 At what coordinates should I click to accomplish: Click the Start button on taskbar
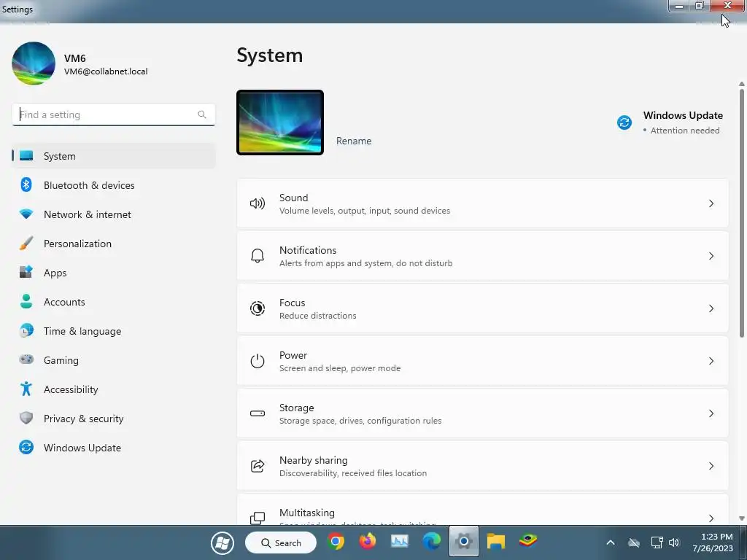click(x=222, y=542)
